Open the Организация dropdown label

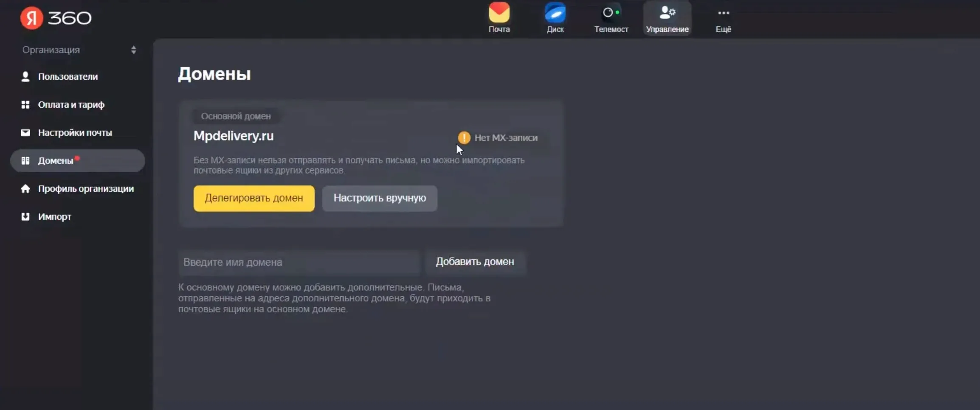point(51,50)
